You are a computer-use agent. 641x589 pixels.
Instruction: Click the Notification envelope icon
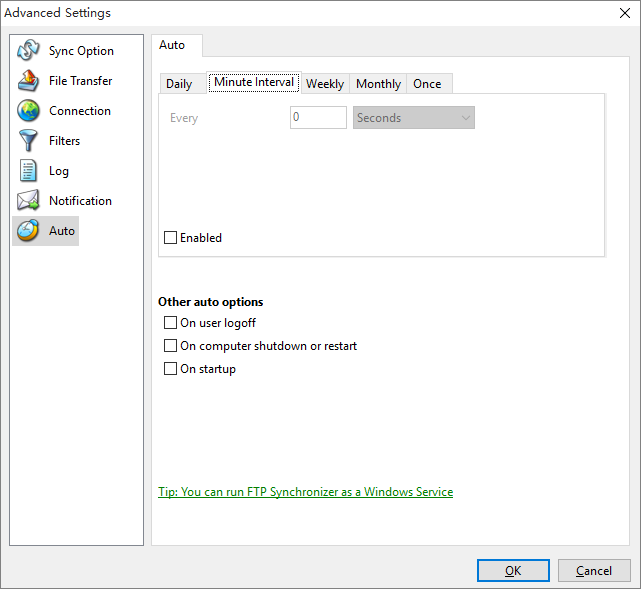point(28,200)
